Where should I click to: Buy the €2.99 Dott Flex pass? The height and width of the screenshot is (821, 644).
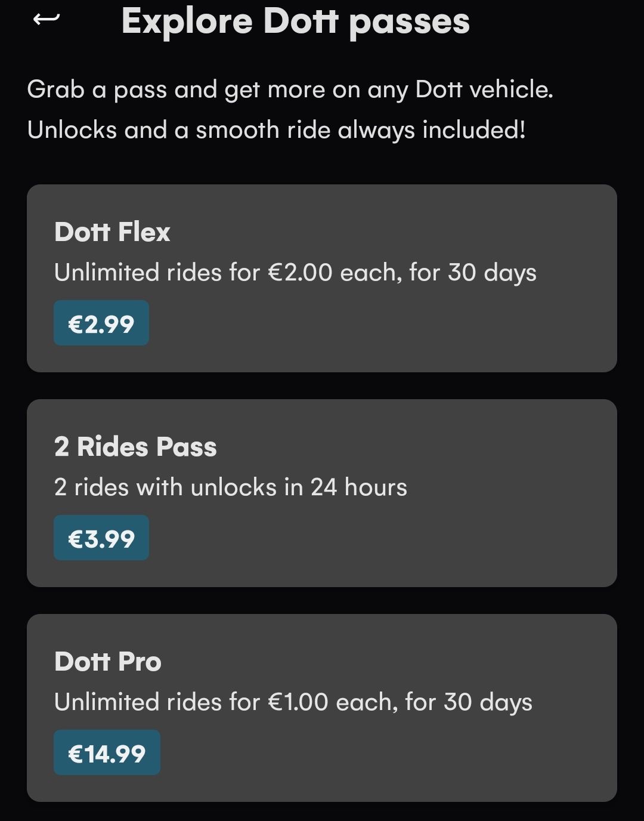[101, 323]
